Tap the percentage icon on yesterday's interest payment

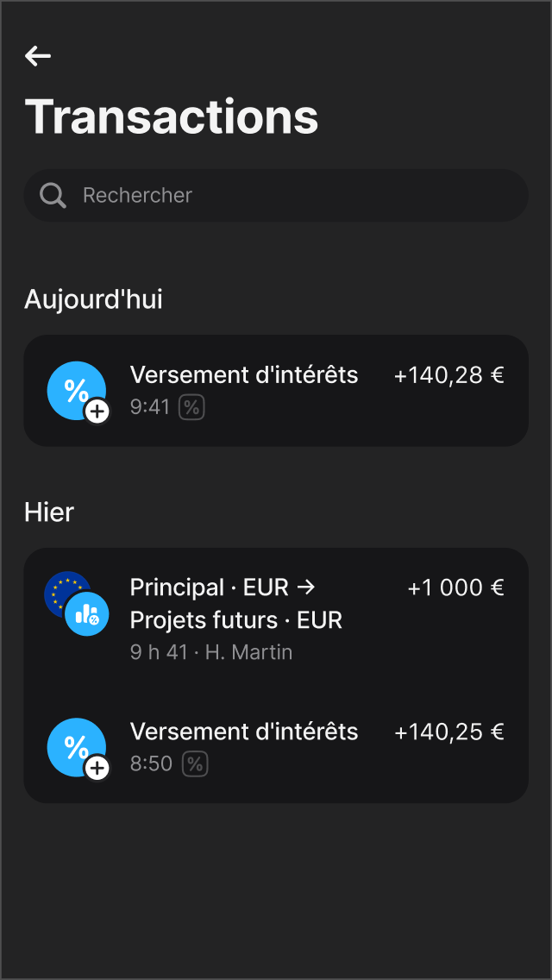[77, 747]
